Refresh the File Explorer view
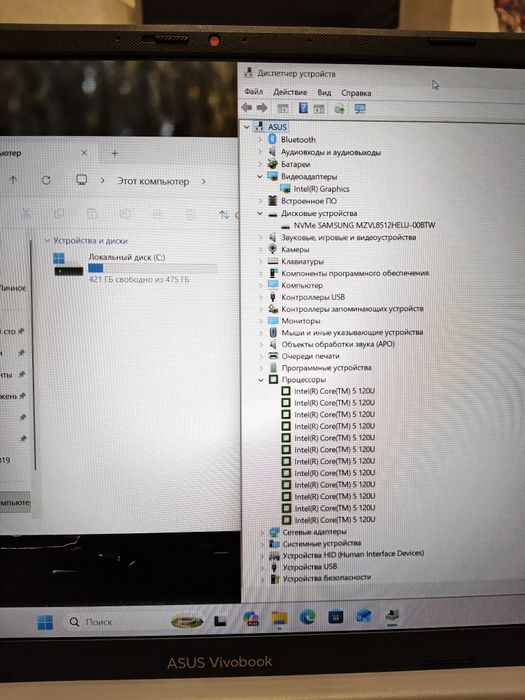The image size is (525, 700). pos(46,180)
